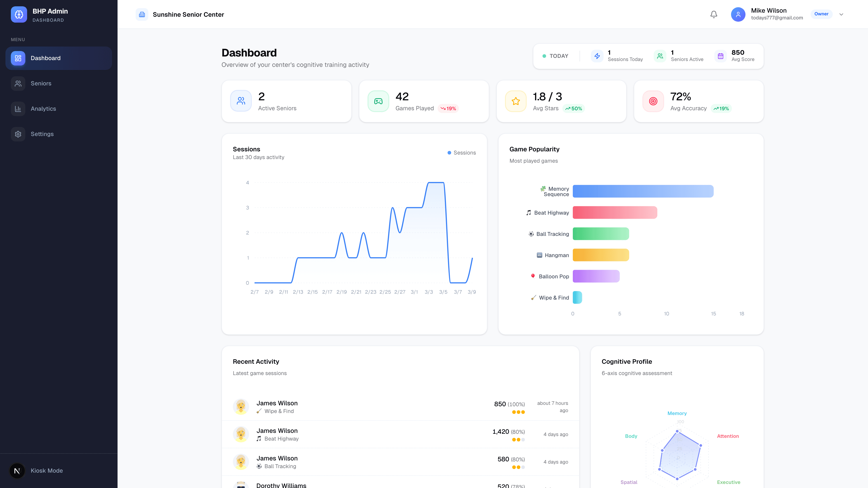Viewport: 868px width, 488px height.
Task: Click the Owner badge
Action: click(x=821, y=14)
